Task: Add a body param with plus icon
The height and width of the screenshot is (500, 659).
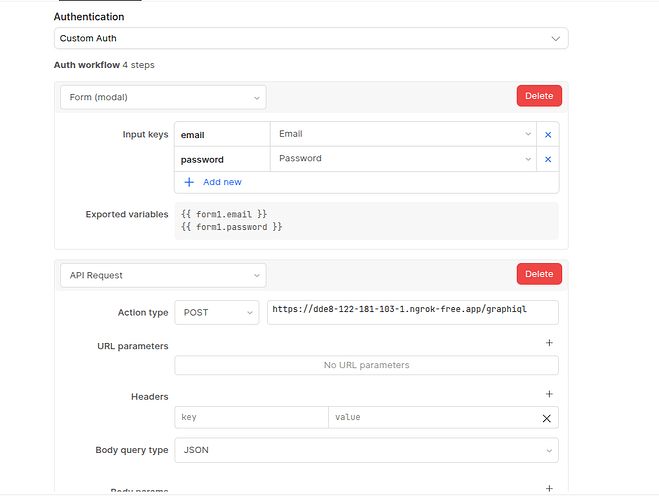Action: pos(549,488)
